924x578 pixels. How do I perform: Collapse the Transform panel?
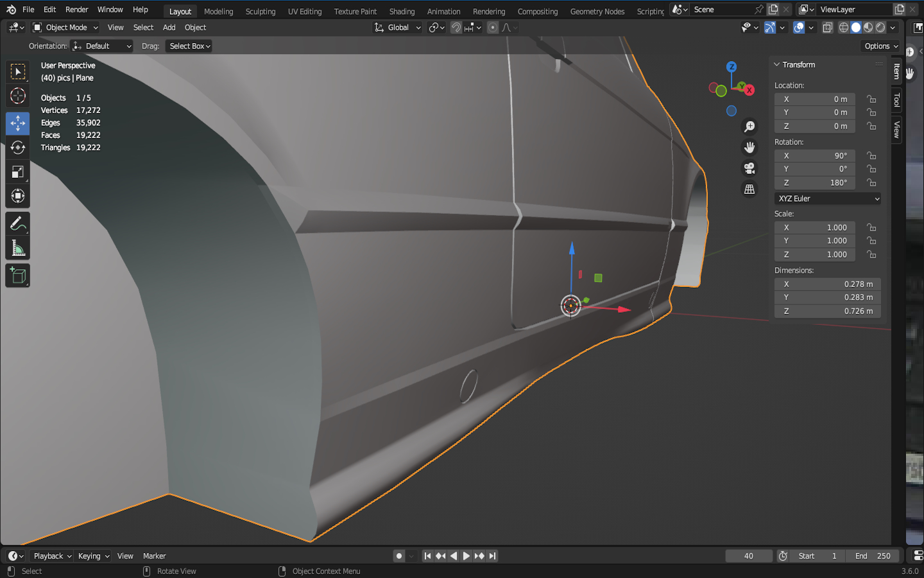(x=777, y=65)
